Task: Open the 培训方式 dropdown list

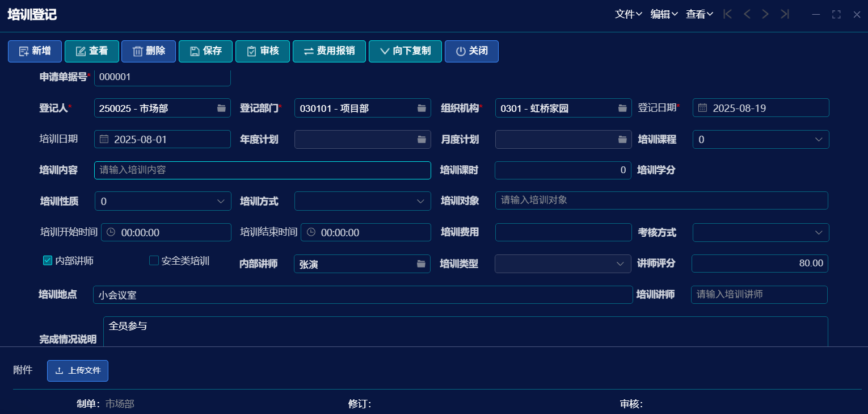Action: [420, 201]
